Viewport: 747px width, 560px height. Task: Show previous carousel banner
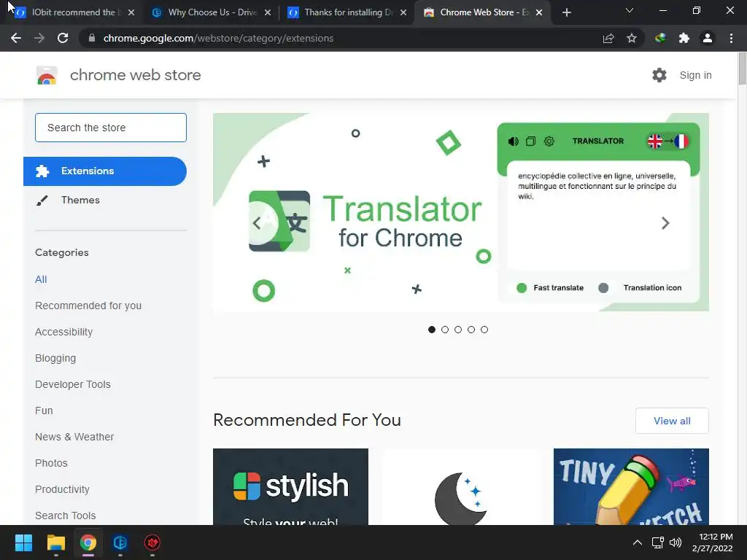257,223
